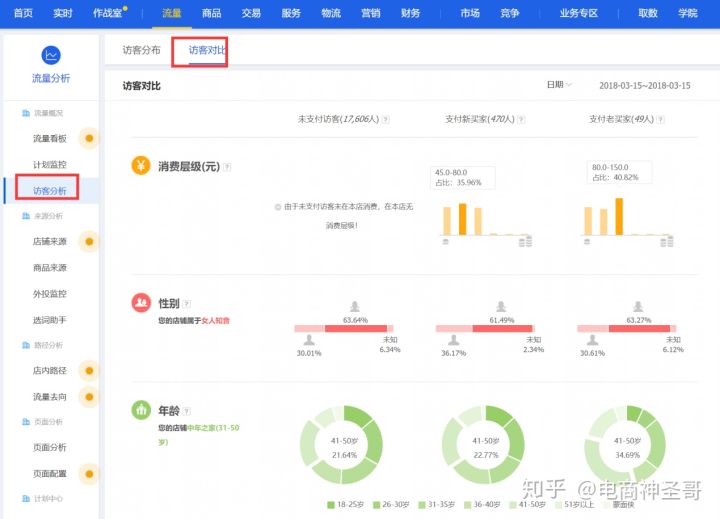
Task: Click the red 性别 person icon
Action: coord(141,302)
